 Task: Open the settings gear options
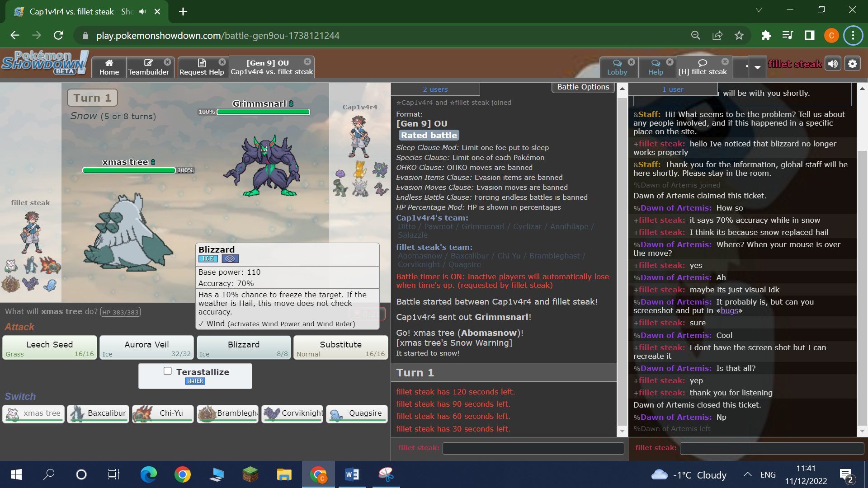[853, 64]
